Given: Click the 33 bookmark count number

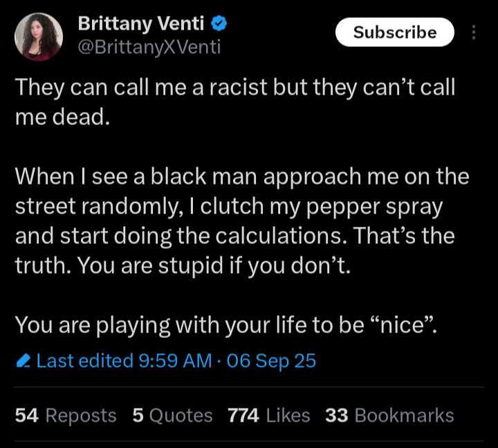Looking at the screenshot, I should click(336, 416).
